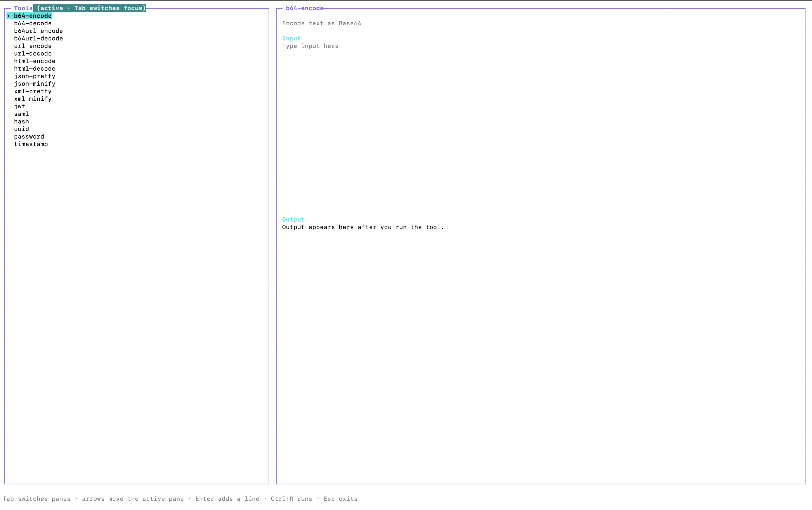
Task: Select the jwt tool
Action: [x=19, y=106]
